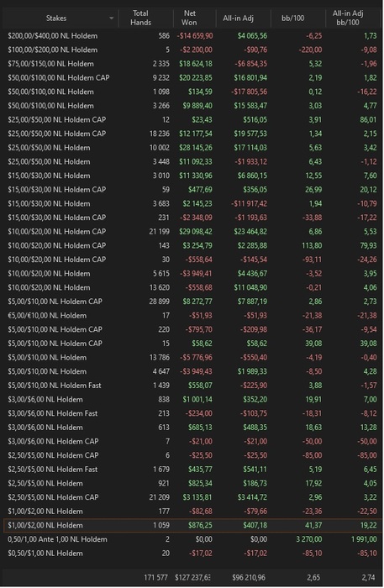Screen dimensions: 384x588
Task: Select the $5,00/$10,00 NL Holdem Fast row
Action: (192, 386)
